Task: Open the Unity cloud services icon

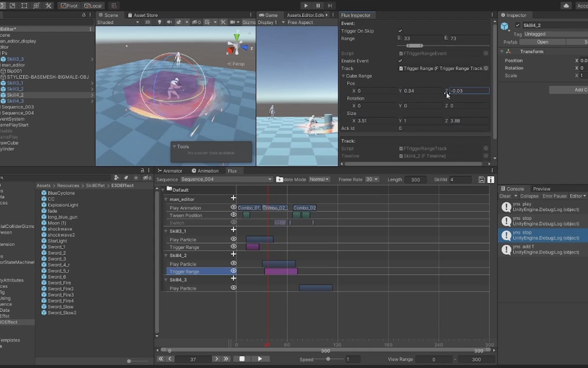Action: [x=565, y=5]
